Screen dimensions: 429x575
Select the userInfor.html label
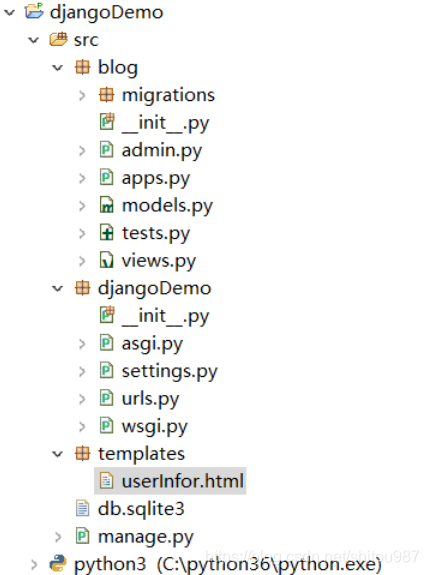tap(183, 481)
